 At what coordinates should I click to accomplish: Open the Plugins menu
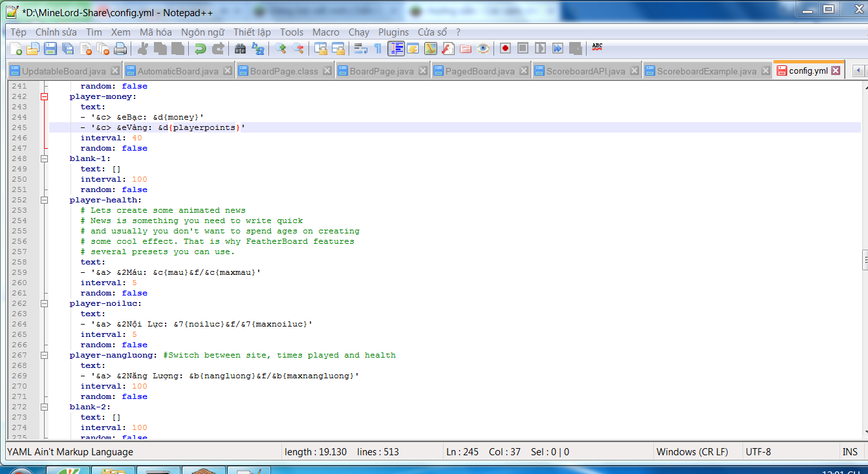(x=393, y=32)
